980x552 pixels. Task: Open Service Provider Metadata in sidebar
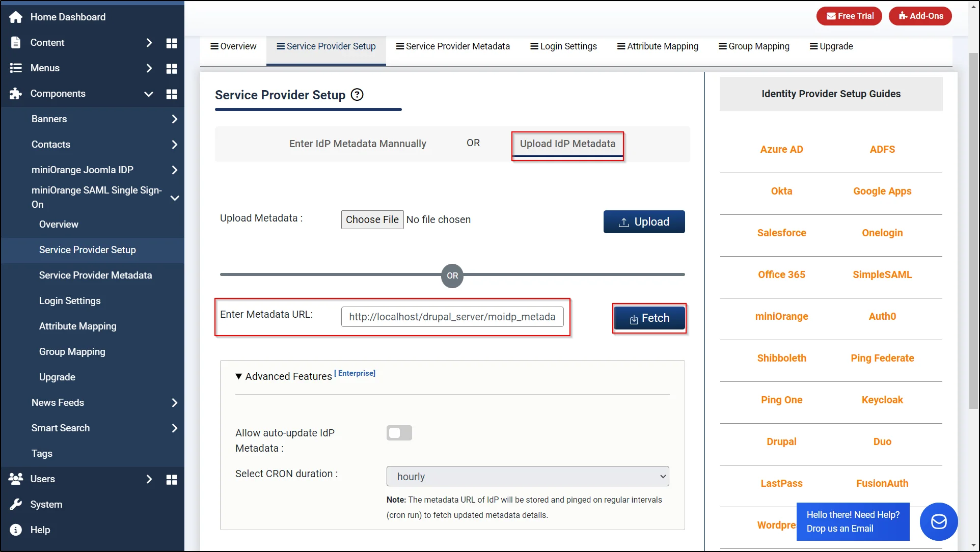tap(95, 275)
